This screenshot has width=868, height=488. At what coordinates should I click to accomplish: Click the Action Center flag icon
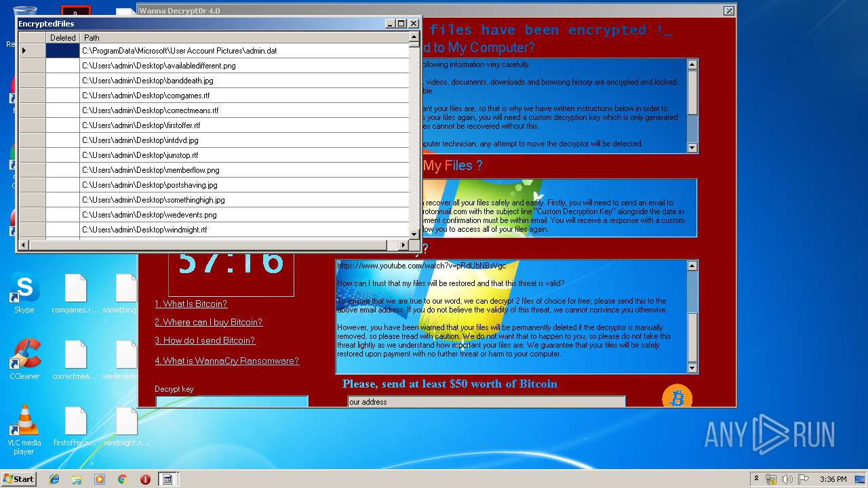pos(804,479)
